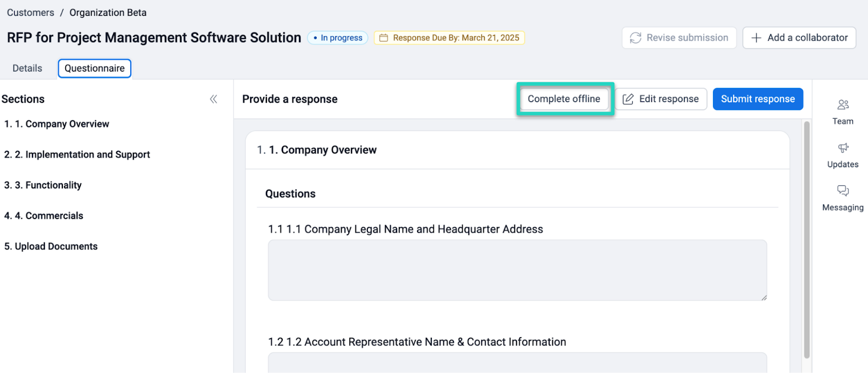Click the Revise submission button

click(x=679, y=38)
